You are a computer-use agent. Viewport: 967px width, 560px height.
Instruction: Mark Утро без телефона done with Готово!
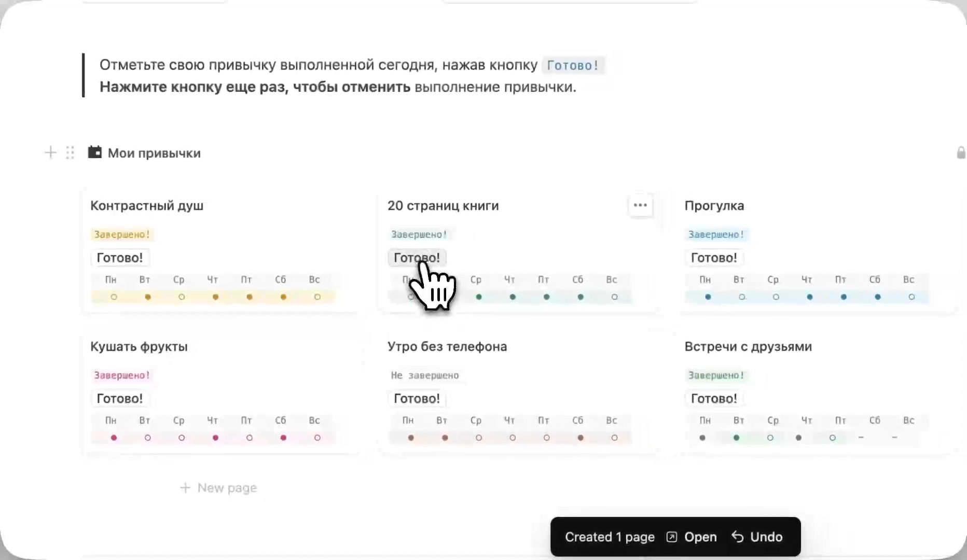(x=417, y=398)
